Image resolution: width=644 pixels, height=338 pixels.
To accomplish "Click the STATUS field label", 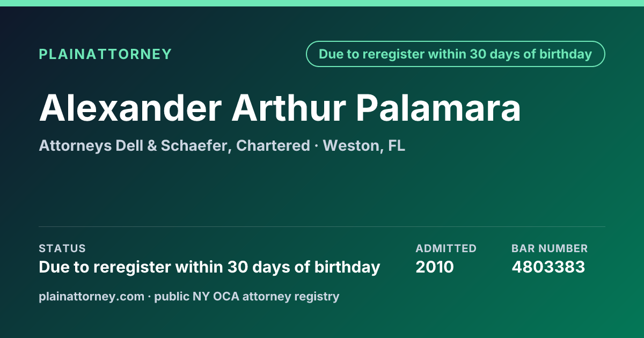I will pos(62,248).
